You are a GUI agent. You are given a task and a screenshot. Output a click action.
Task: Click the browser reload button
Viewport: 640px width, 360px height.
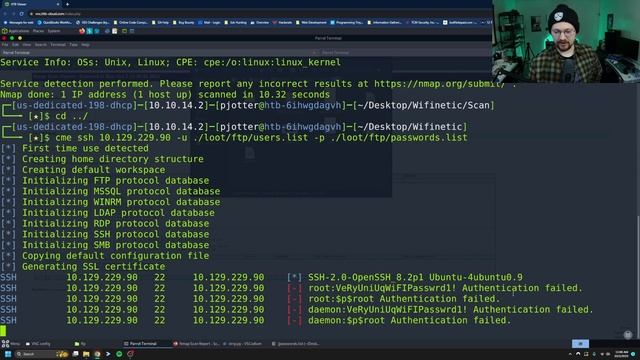[21, 13]
